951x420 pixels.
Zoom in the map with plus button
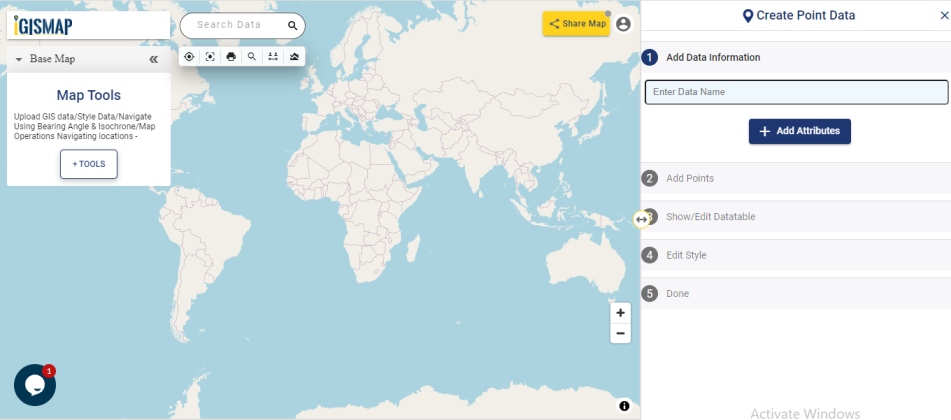620,313
